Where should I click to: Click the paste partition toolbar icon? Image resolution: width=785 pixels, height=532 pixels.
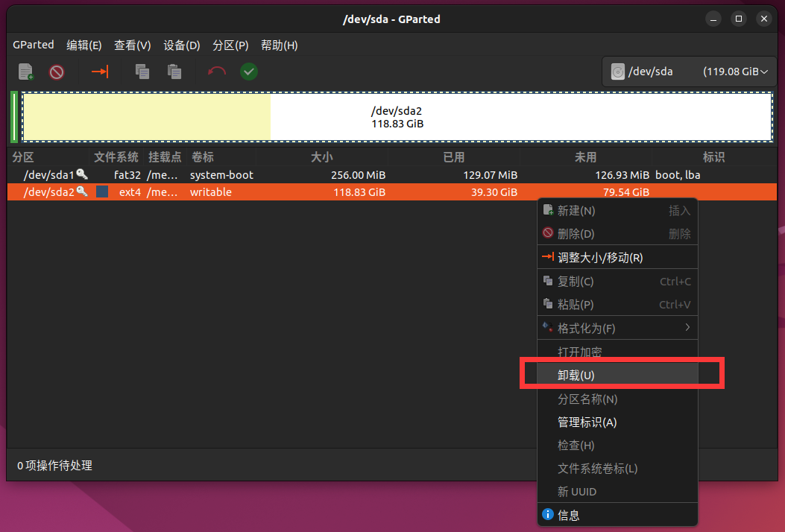click(174, 72)
